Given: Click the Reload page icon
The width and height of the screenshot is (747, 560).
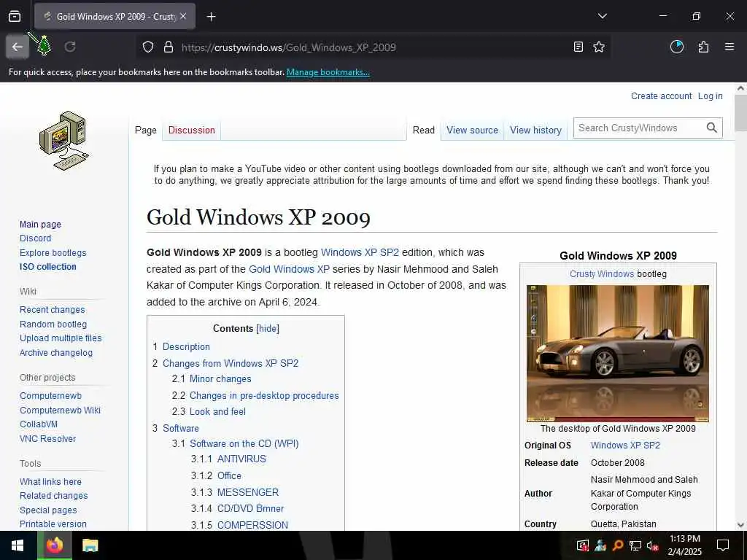Looking at the screenshot, I should pos(70,47).
